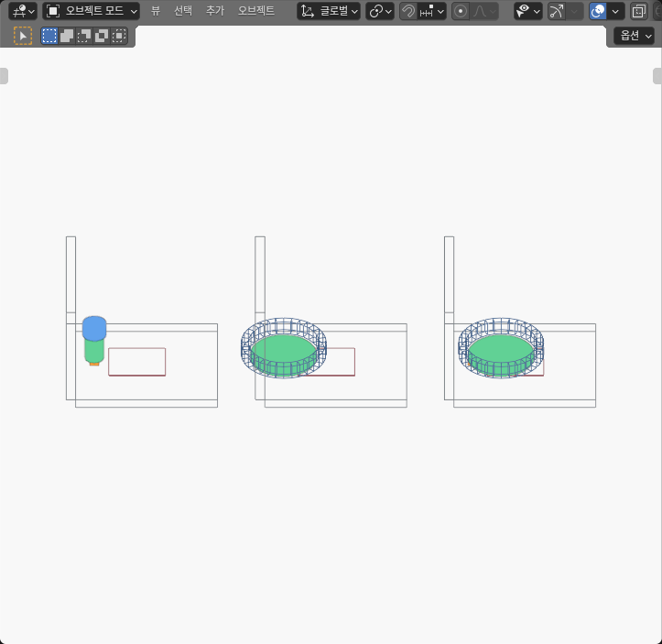Open the 글로벌 transform orientation dropdown
The image size is (662, 644).
[329, 11]
